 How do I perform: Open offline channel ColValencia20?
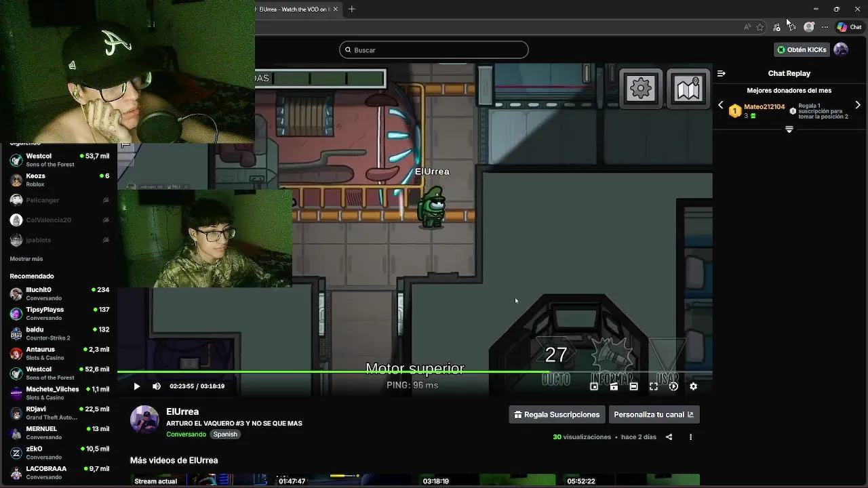pyautogui.click(x=59, y=220)
